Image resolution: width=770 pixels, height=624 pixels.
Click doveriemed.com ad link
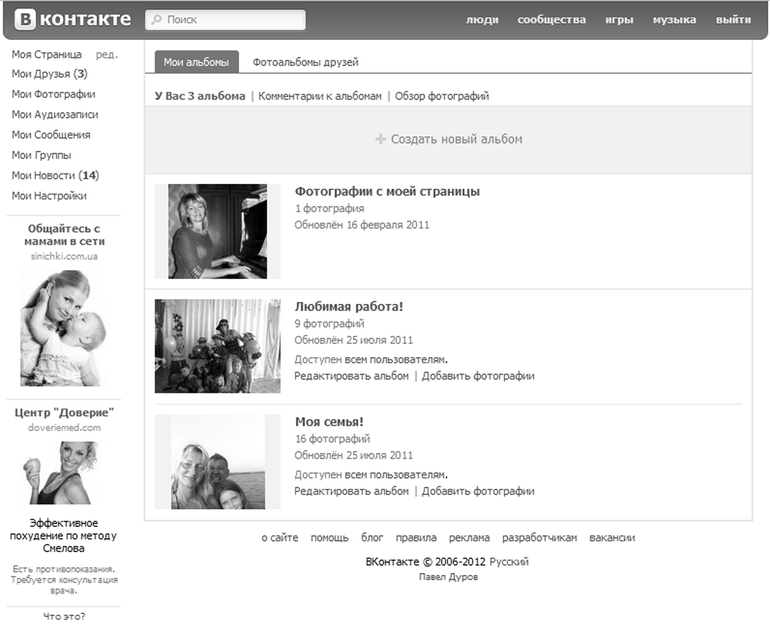click(64, 428)
